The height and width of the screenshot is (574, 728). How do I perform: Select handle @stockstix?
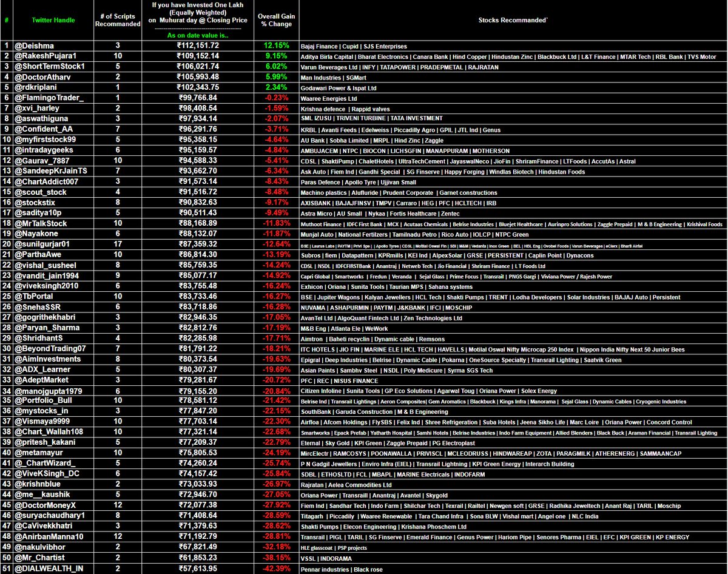pyautogui.click(x=34, y=203)
